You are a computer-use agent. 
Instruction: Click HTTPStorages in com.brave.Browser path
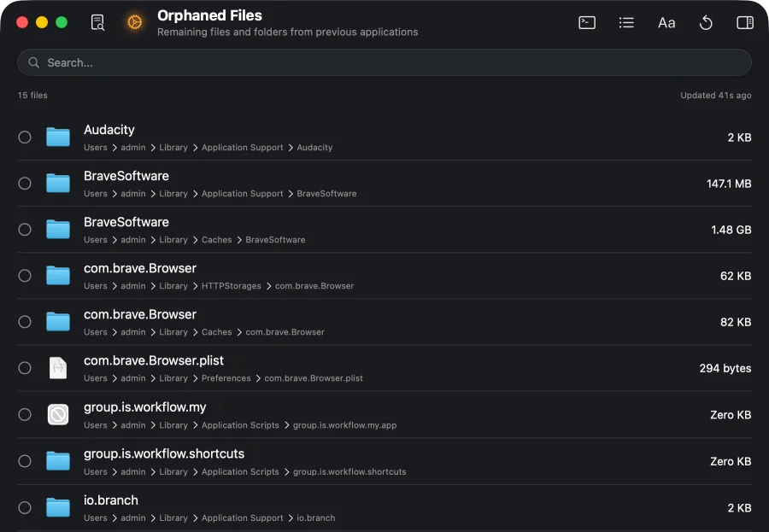point(231,286)
